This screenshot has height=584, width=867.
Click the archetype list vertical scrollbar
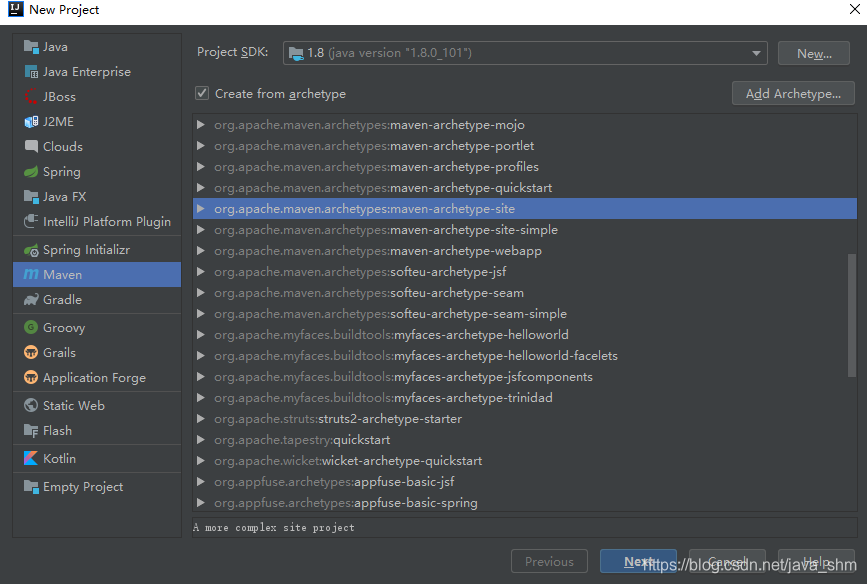pyautogui.click(x=852, y=315)
